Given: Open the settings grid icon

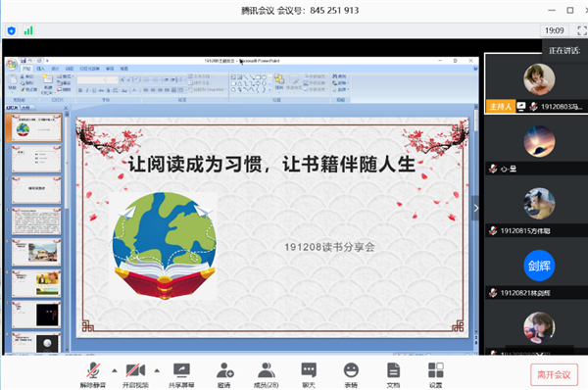Looking at the screenshot, I should [436, 374].
